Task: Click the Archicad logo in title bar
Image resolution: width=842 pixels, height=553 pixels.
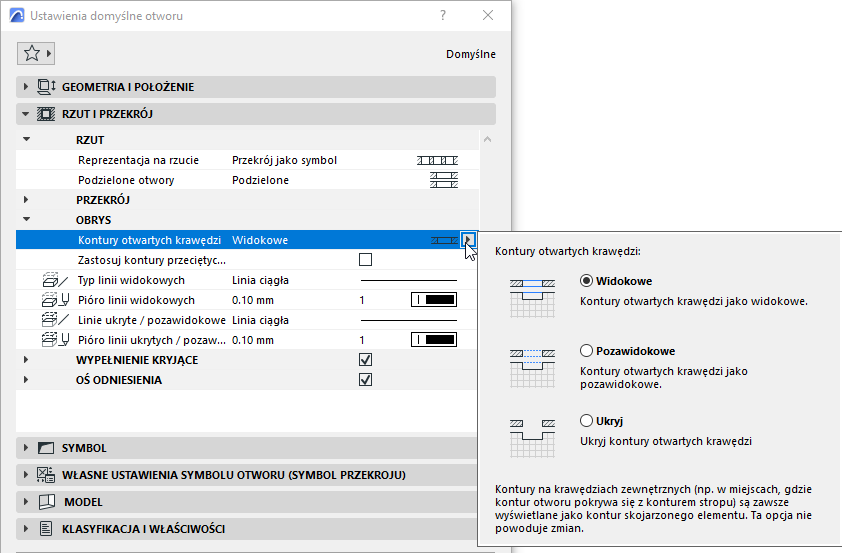Action: (17, 16)
